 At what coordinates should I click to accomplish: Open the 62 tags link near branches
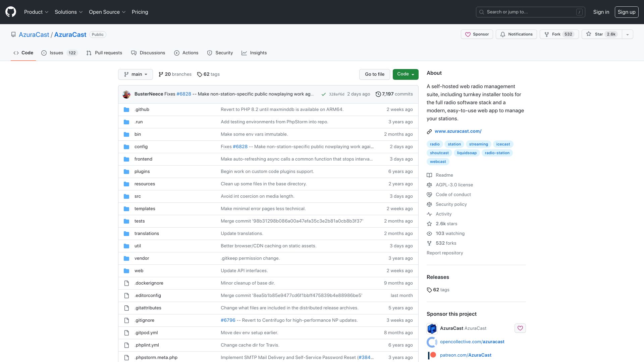point(208,74)
